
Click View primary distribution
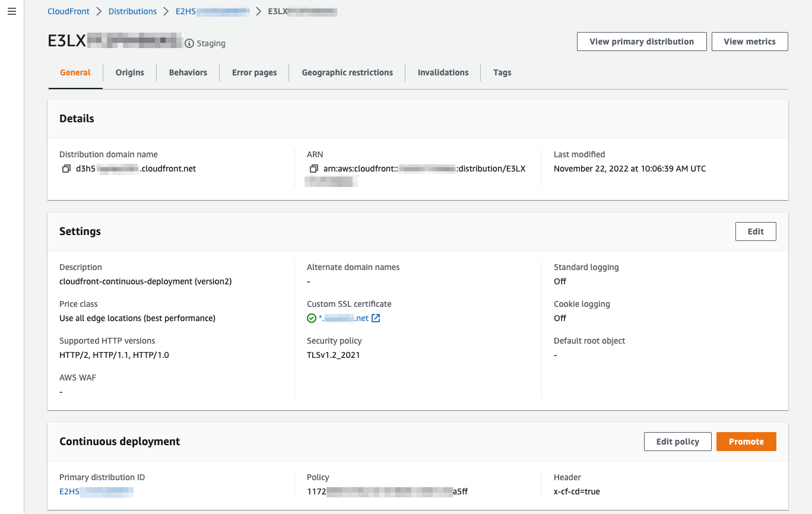pyautogui.click(x=641, y=42)
